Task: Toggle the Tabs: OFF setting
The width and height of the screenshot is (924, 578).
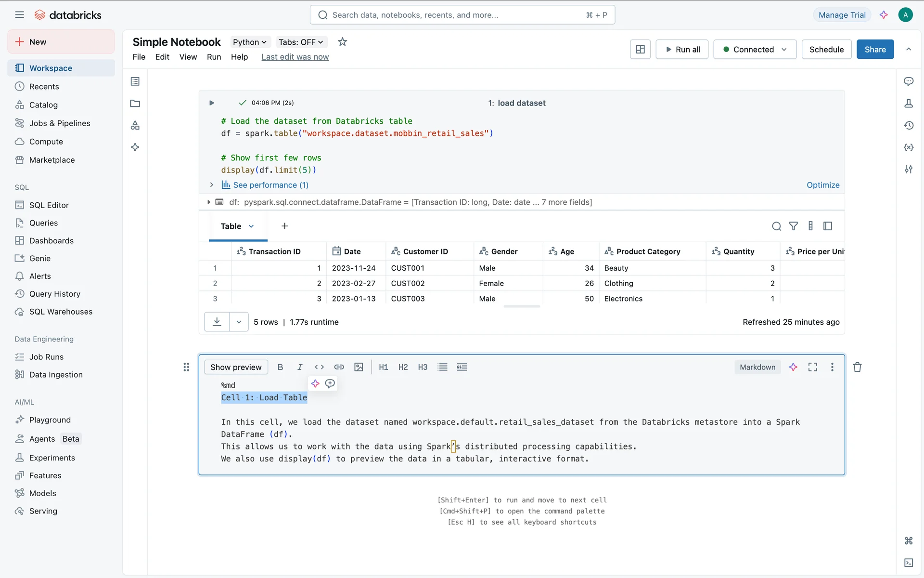Action: click(x=301, y=42)
